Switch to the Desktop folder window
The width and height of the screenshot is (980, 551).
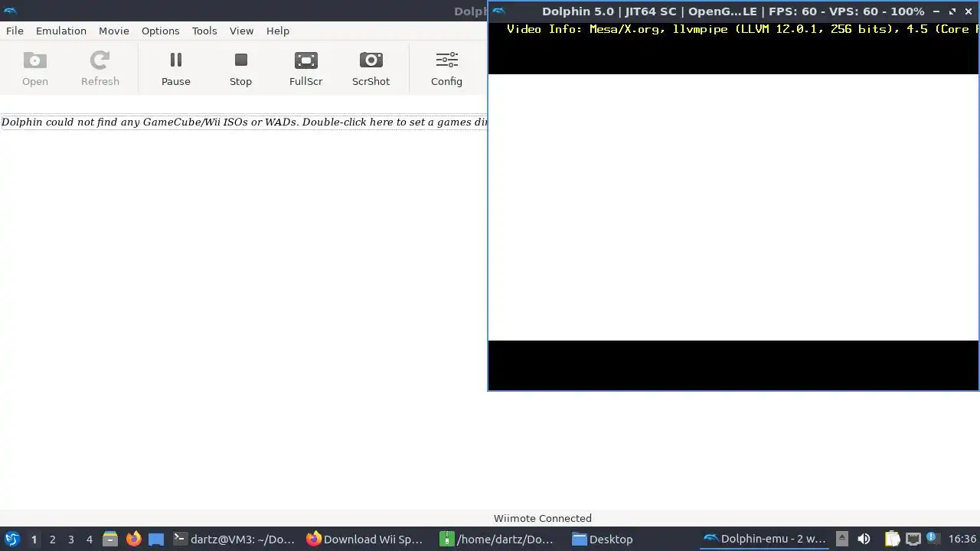point(603,539)
